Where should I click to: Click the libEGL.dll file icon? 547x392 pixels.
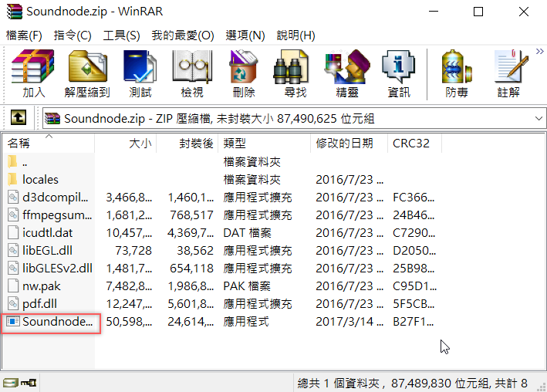point(13,250)
